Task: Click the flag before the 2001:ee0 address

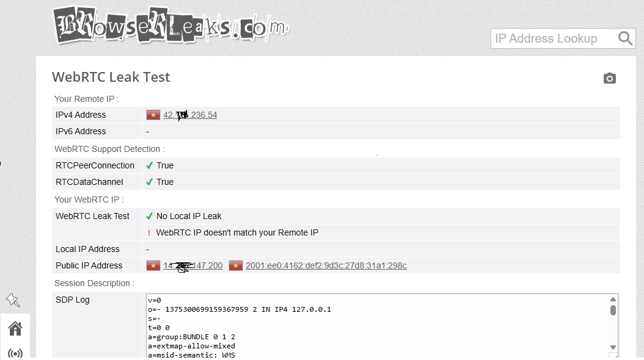Action: (x=236, y=265)
